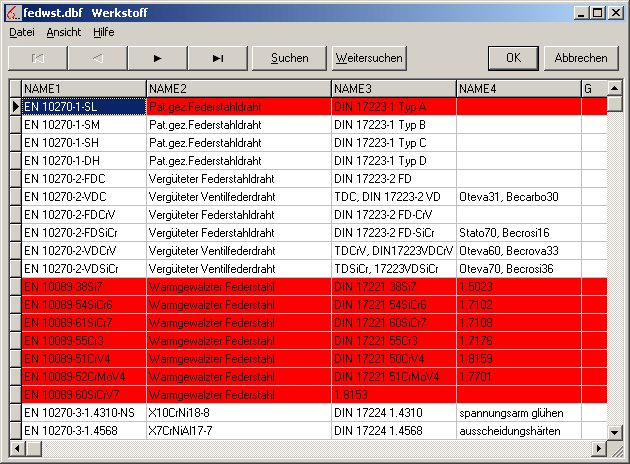Image resolution: width=630 pixels, height=464 pixels.
Task: Open the Datei menu
Action: (21, 32)
